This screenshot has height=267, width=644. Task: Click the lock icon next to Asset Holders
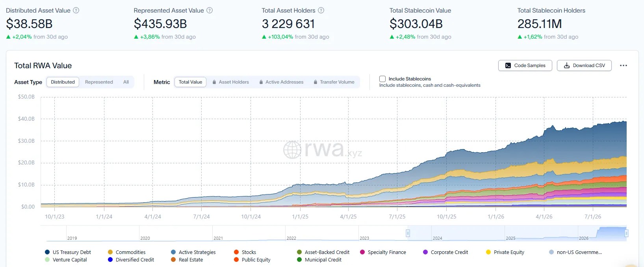point(214,82)
